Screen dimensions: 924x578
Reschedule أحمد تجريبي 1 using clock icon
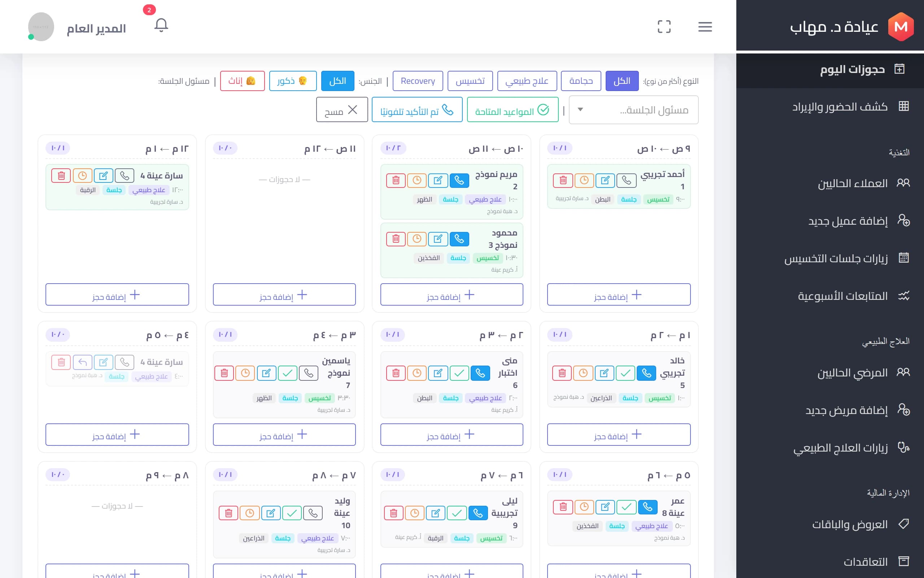click(x=584, y=180)
